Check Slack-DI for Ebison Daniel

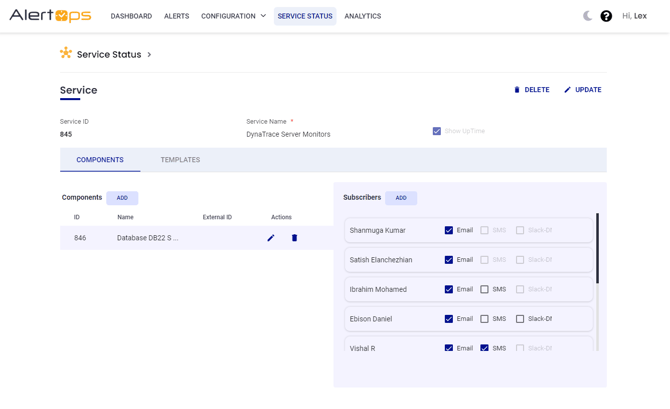(520, 319)
